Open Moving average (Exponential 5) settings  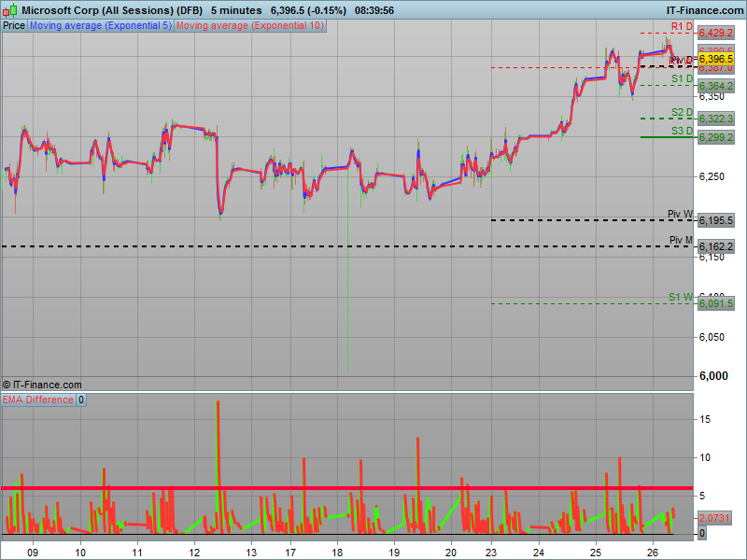pyautogui.click(x=101, y=26)
